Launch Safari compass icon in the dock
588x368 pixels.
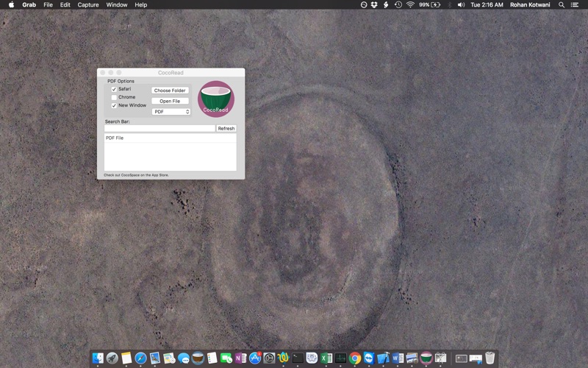(x=140, y=358)
